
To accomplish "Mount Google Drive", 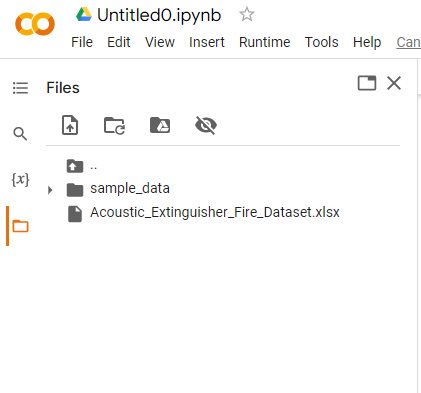I will [160, 125].
